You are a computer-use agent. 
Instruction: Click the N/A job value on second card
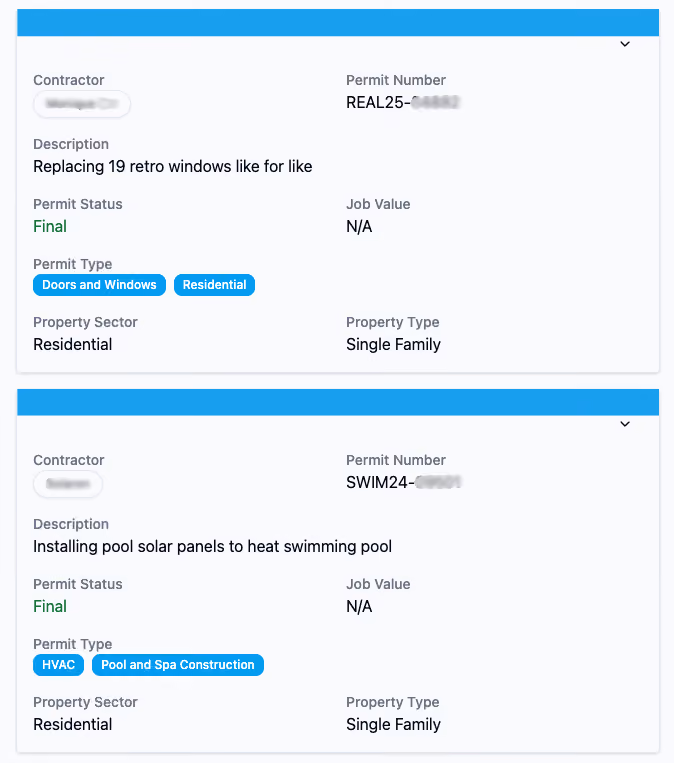click(x=359, y=606)
